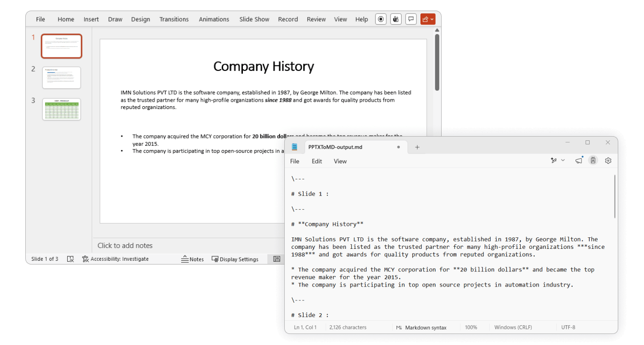Toggle the Notes pane button

(x=192, y=259)
